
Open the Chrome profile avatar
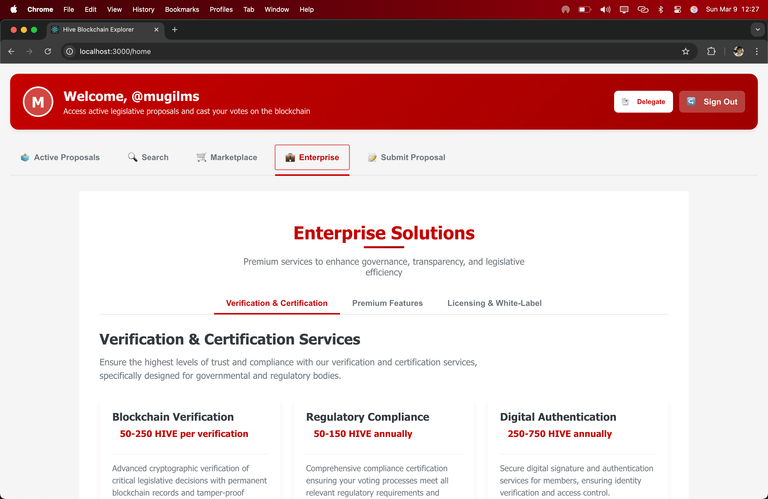click(x=739, y=51)
